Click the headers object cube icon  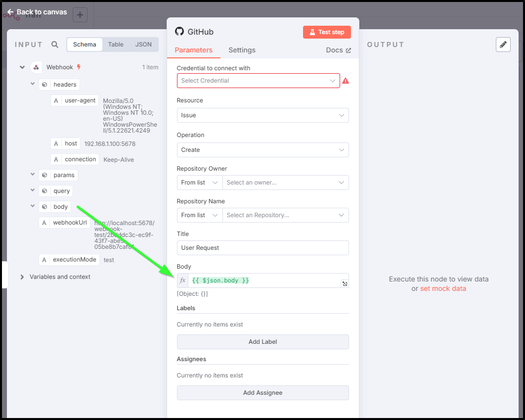point(44,85)
